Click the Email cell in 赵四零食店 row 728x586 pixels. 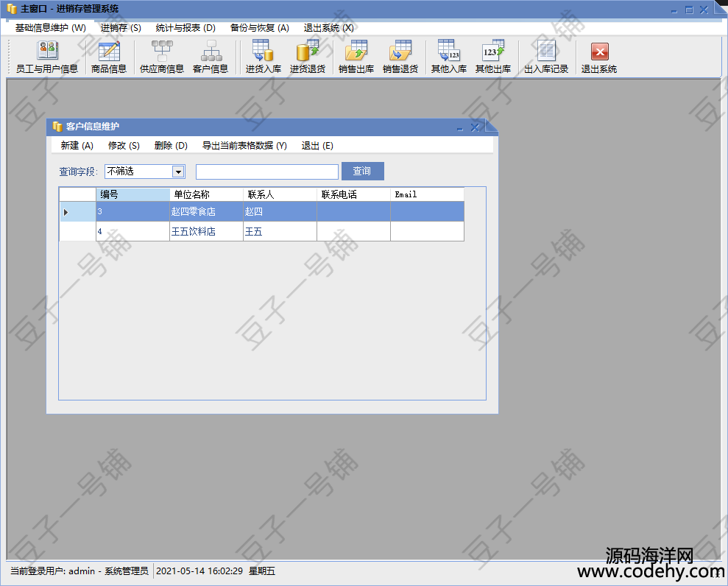pyautogui.click(x=427, y=212)
